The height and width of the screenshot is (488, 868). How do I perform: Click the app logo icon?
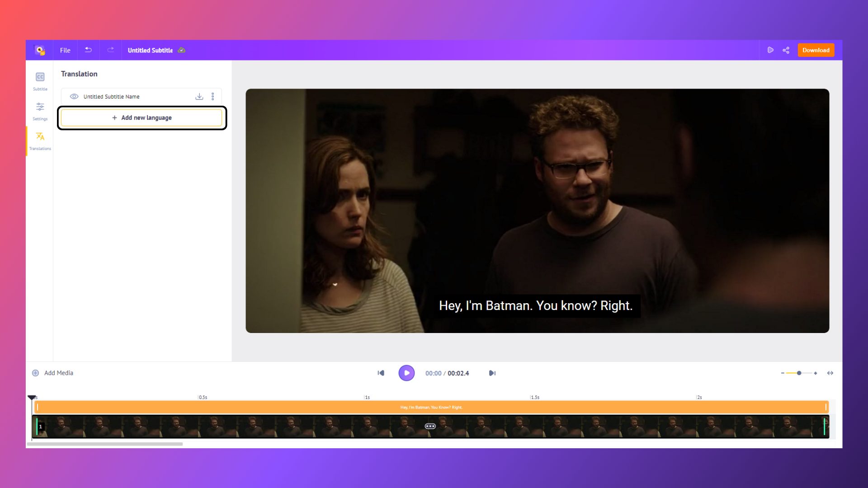pos(40,50)
